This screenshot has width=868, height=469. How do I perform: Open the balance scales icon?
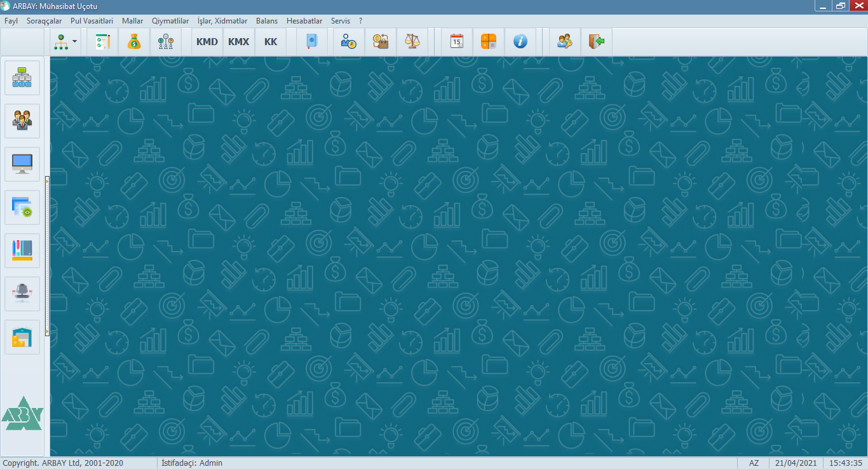(x=412, y=42)
